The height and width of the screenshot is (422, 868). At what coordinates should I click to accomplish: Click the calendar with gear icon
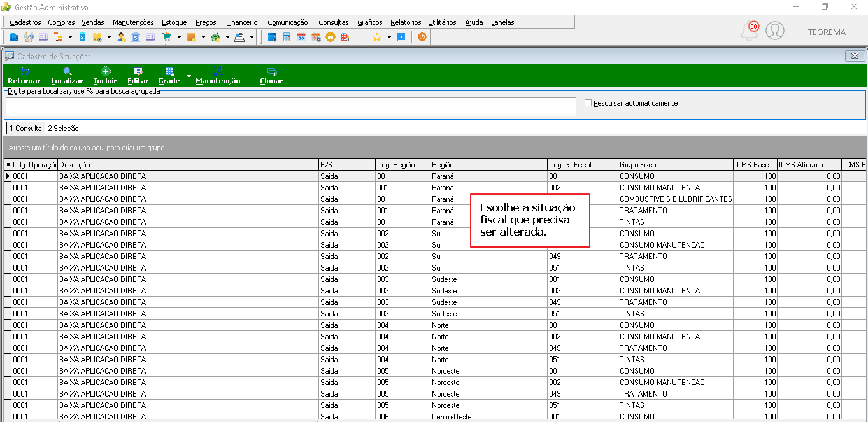click(316, 37)
